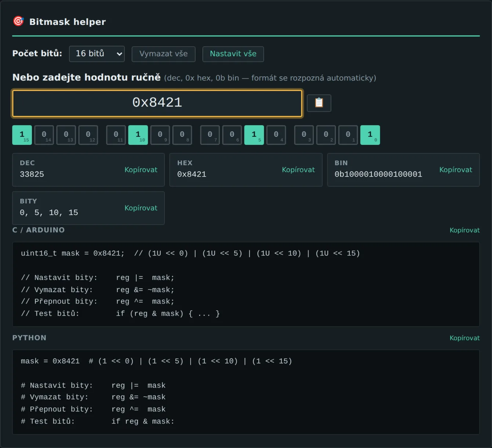Toggle bit 15 off

coord(22,135)
